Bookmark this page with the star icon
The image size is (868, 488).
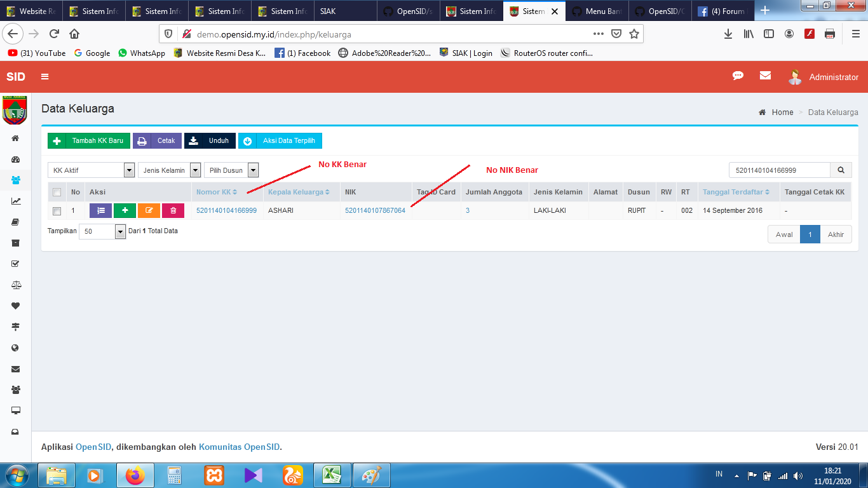point(634,34)
